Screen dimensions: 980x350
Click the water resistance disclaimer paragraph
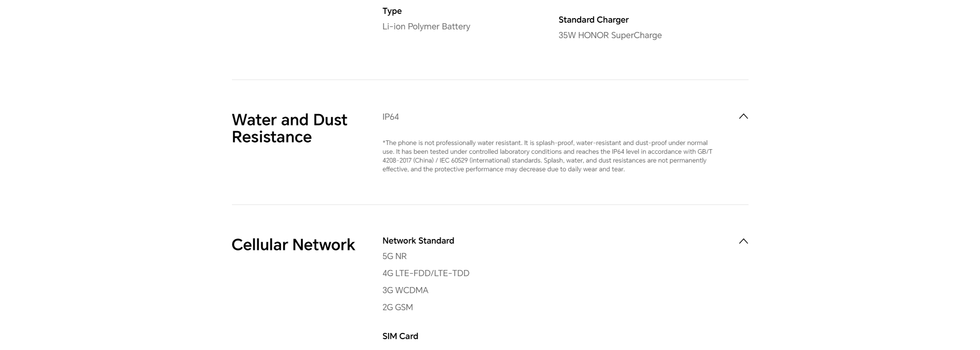[547, 156]
